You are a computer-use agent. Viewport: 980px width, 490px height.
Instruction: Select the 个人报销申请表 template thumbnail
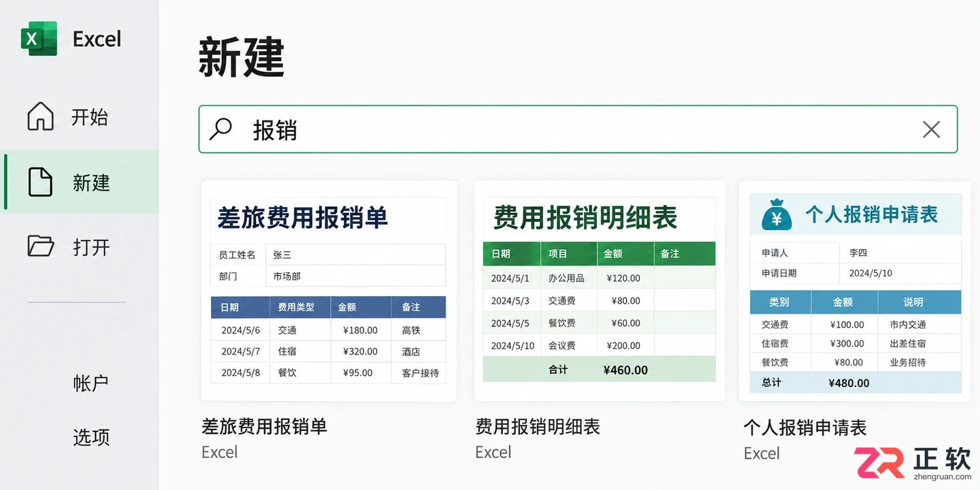tap(855, 291)
